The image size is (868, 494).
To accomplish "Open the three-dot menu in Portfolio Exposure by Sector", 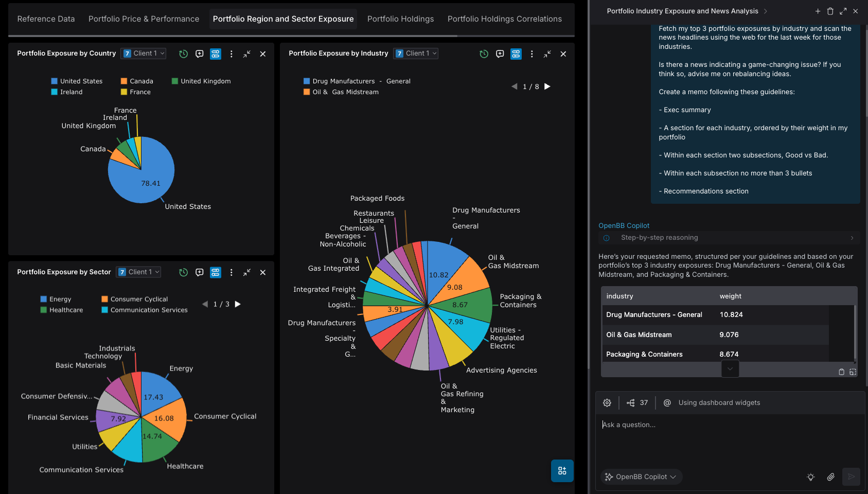I will [231, 273].
